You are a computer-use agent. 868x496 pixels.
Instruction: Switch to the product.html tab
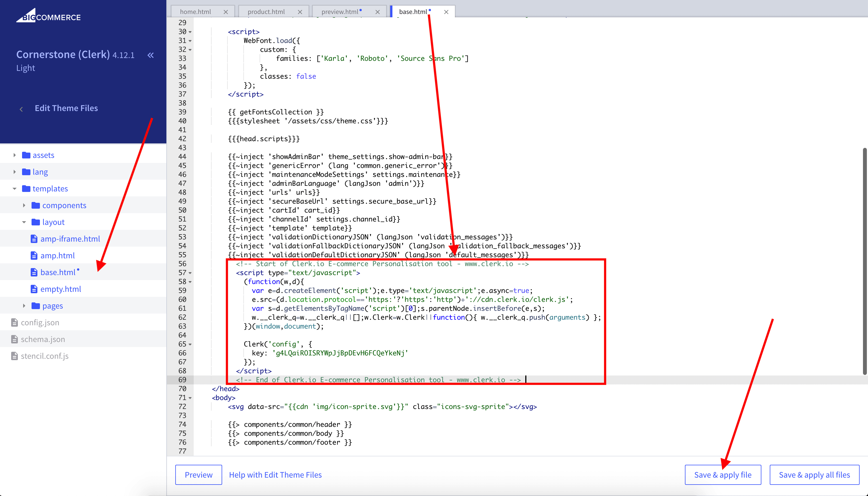(266, 11)
